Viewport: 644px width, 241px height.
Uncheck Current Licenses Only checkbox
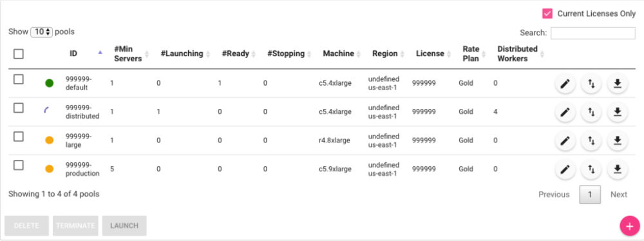[547, 14]
